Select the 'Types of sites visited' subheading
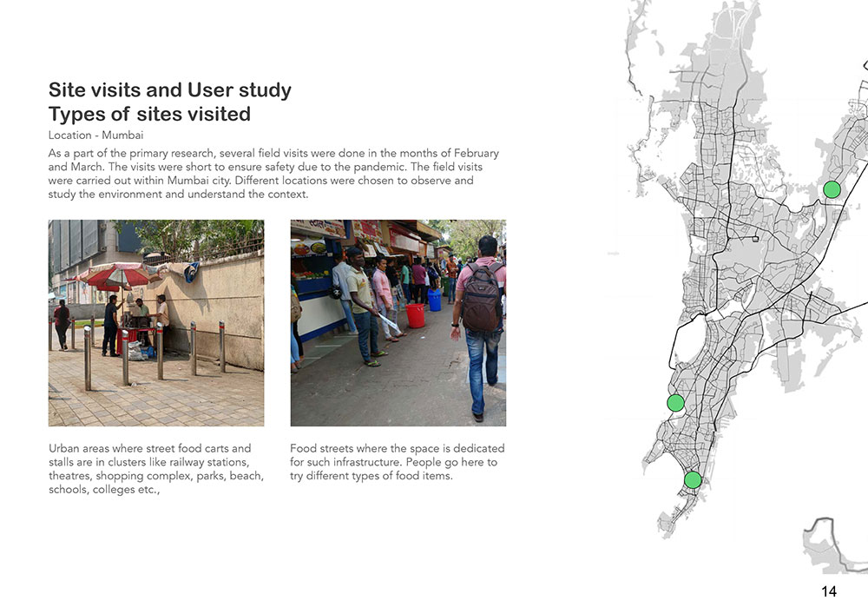The width and height of the screenshot is (868, 614). coord(149,114)
